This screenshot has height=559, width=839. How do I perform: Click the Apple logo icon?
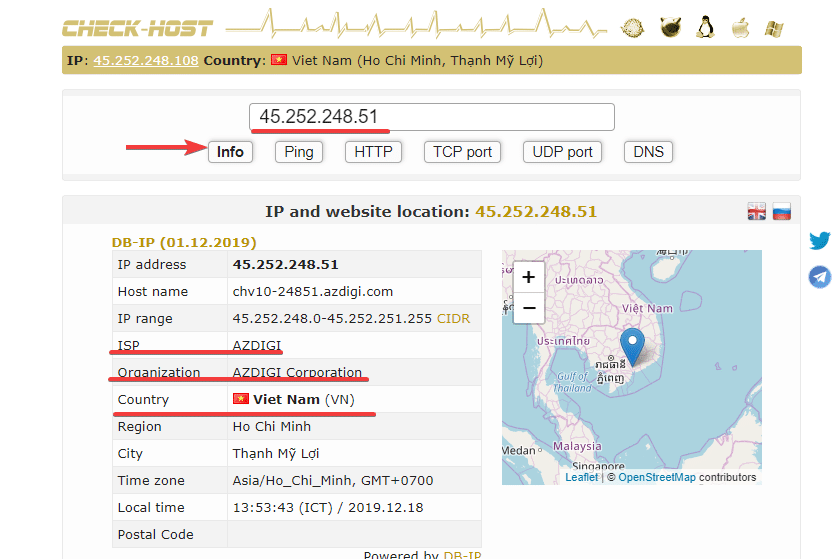point(740,27)
